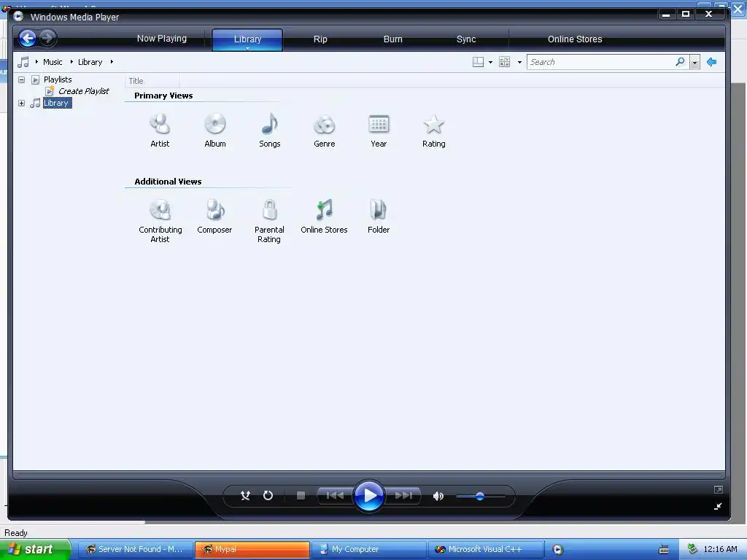Open the Composer view icon
This screenshot has width=747, height=560.
215,211
